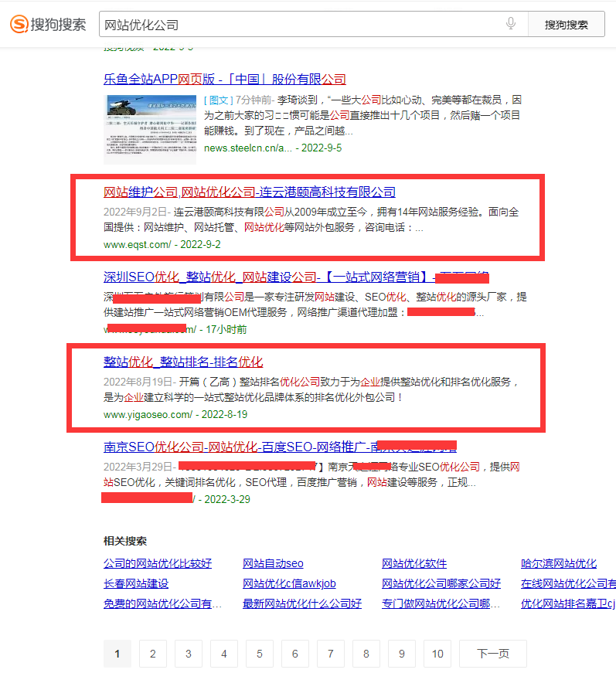Select related search 网站优化软件
Screen dimensions: 616x690
pos(414,563)
